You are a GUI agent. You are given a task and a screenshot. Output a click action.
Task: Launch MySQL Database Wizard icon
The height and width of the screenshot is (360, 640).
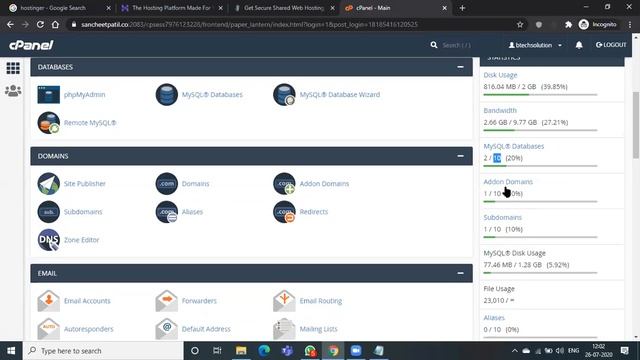click(284, 95)
